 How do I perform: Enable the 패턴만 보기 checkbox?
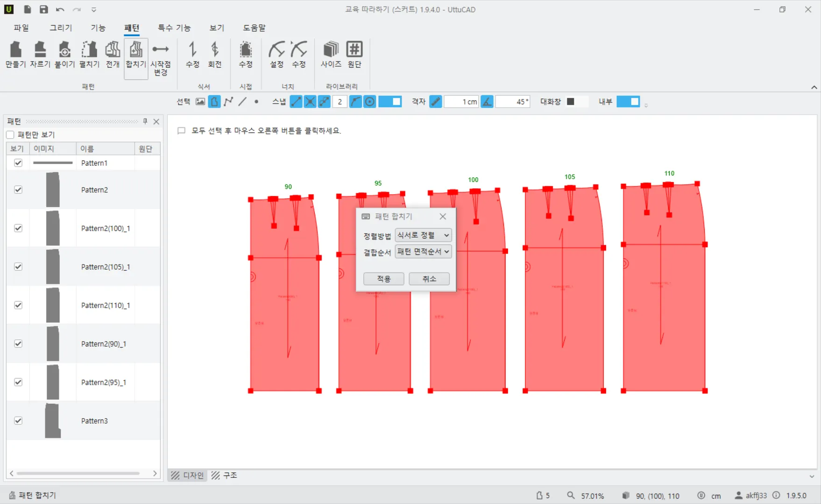tap(11, 135)
